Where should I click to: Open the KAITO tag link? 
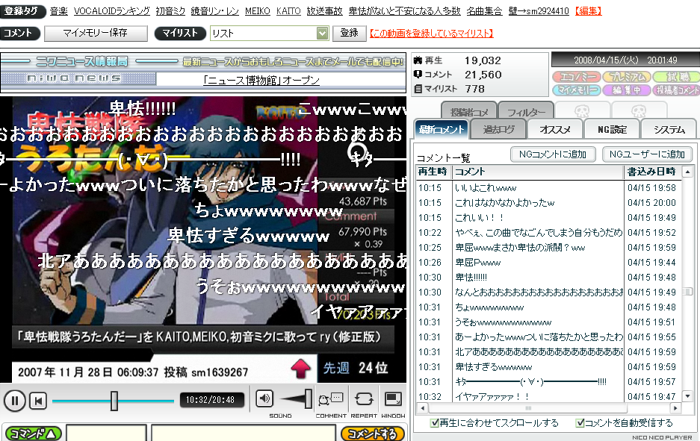coord(288,11)
